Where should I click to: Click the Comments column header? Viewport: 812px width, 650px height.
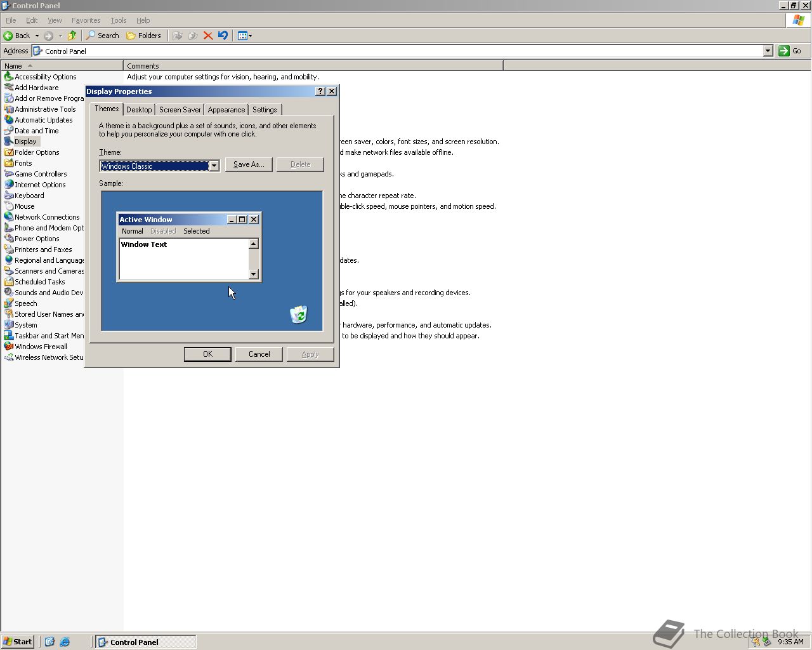[x=313, y=65]
